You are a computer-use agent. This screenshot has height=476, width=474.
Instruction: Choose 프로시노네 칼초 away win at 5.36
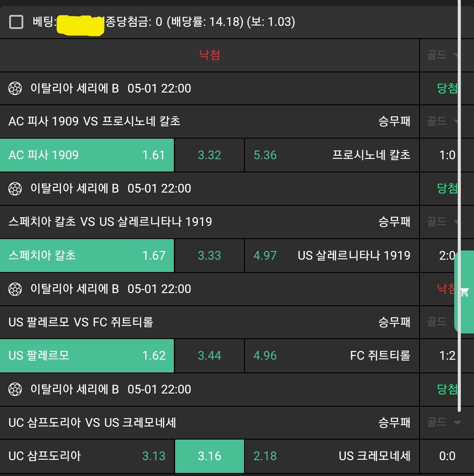332,155
